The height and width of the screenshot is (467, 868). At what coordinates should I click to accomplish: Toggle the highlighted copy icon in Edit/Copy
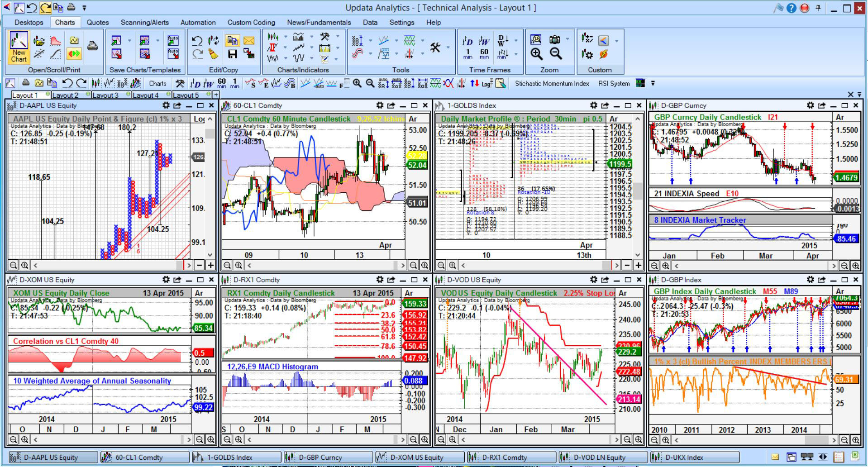pos(232,41)
